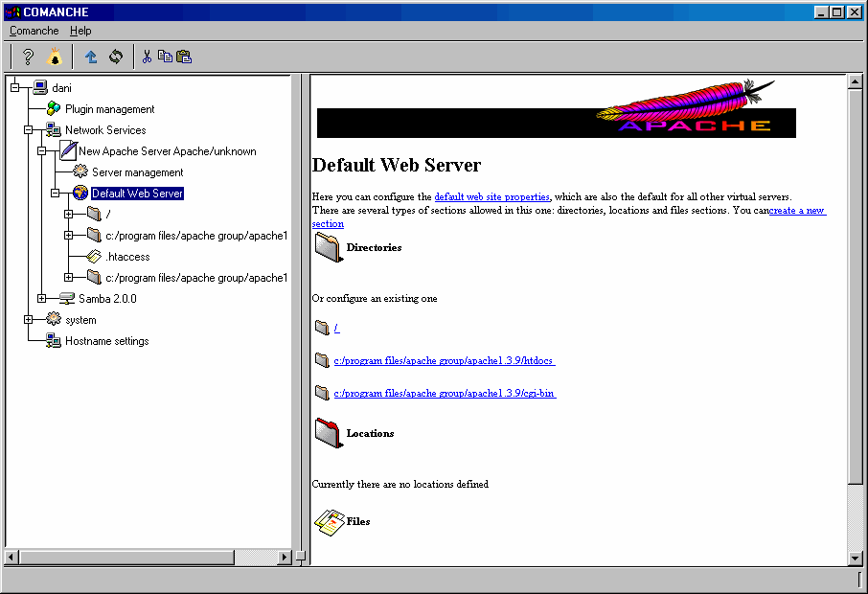This screenshot has width=868, height=594.
Task: Click the Files section label
Action: 358,521
